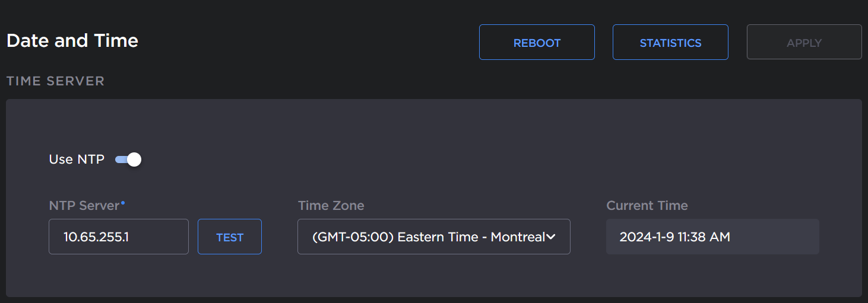Click the 'Current Time' field label
The width and height of the screenshot is (868, 303).
point(647,206)
